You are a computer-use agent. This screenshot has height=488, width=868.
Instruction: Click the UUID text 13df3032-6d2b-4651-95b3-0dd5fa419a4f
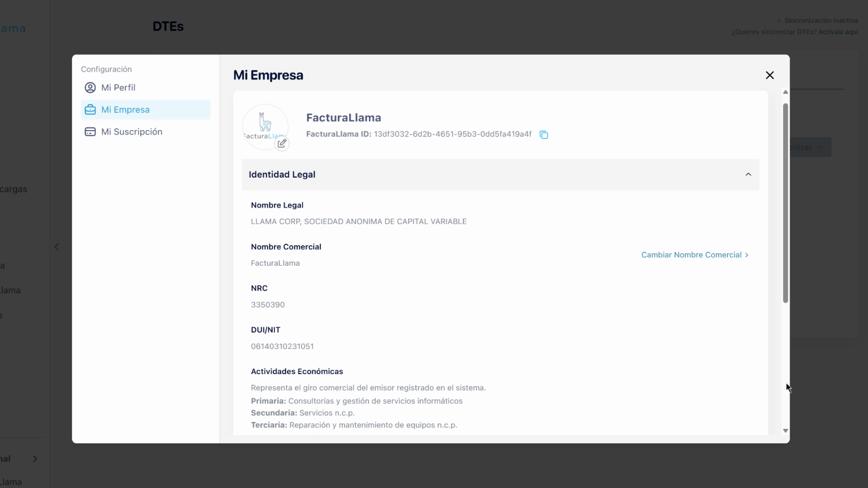point(453,134)
